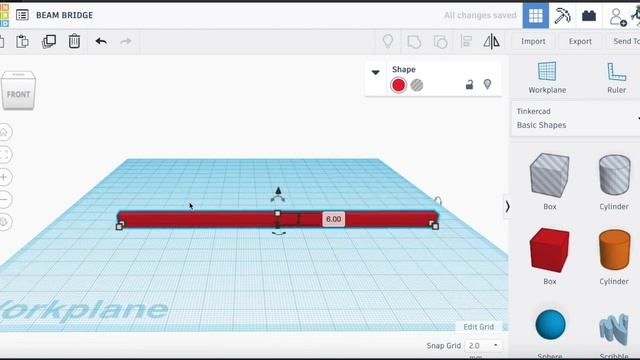
Task: Open the Snap Grid 2.0 dropdown
Action: tap(483, 345)
